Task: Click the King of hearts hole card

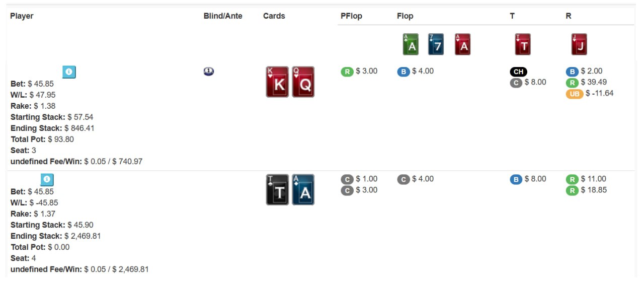Action: coord(277,82)
